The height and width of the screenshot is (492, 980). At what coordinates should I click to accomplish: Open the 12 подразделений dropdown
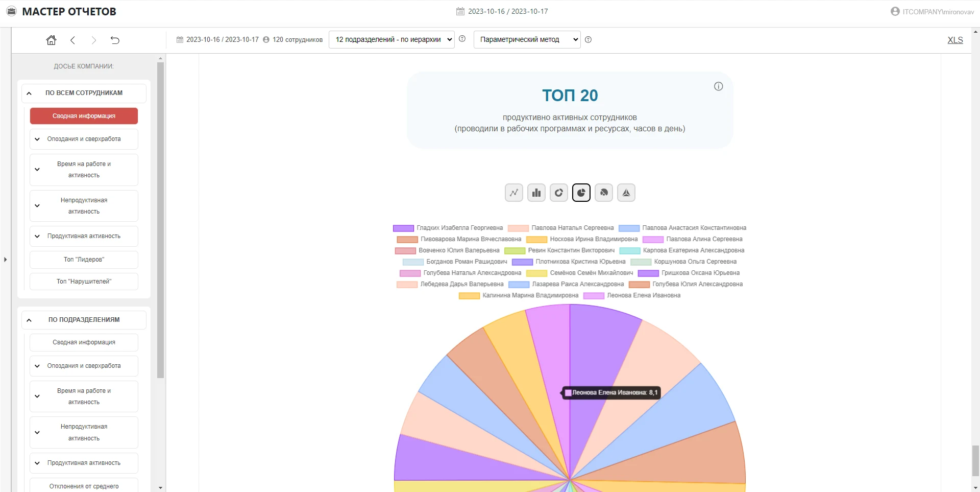tap(391, 39)
